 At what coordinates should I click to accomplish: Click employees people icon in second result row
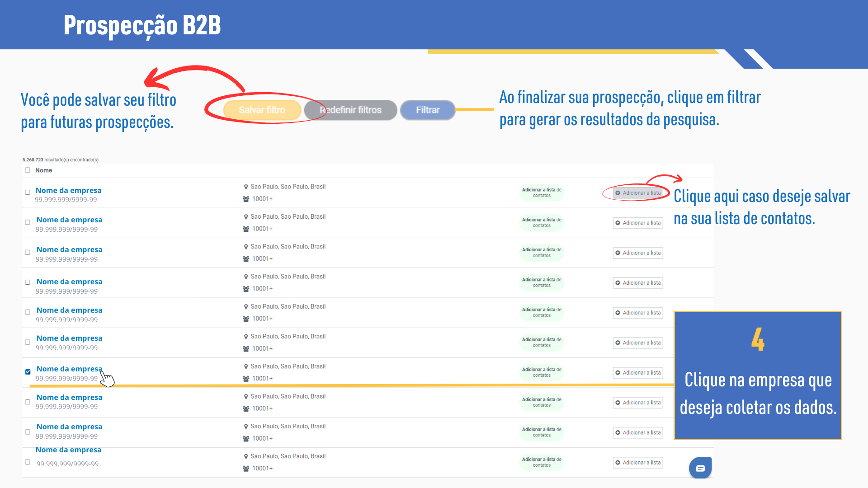(x=246, y=229)
